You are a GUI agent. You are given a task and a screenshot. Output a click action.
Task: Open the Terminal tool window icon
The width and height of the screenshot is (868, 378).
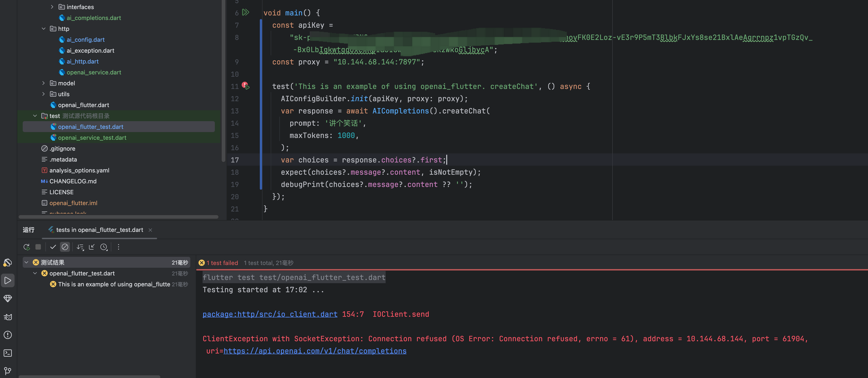tap(8, 353)
